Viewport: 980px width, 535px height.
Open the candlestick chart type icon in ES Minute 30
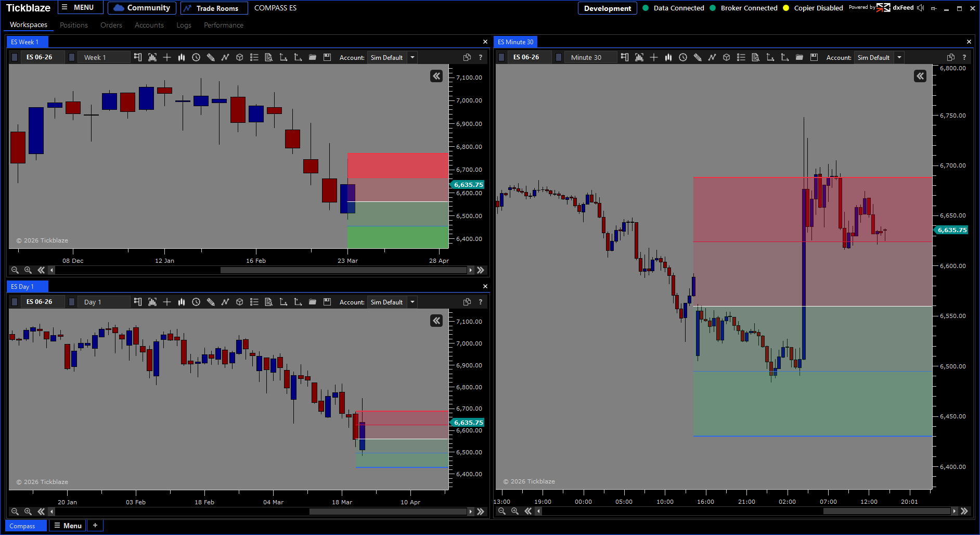point(668,57)
